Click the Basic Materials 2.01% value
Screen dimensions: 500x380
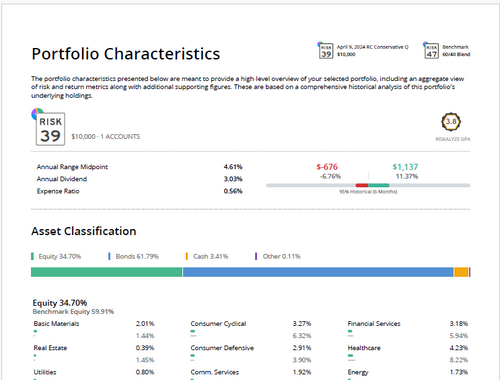coord(145,324)
